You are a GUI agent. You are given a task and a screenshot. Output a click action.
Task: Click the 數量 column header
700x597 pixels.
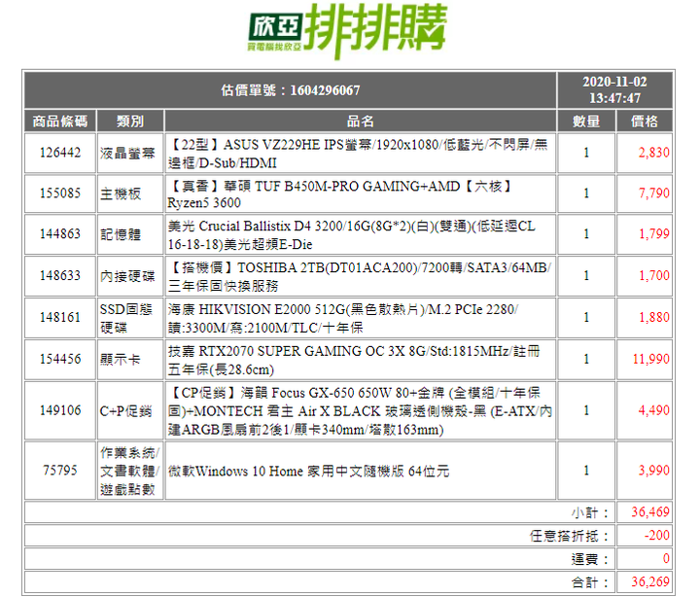pos(586,121)
